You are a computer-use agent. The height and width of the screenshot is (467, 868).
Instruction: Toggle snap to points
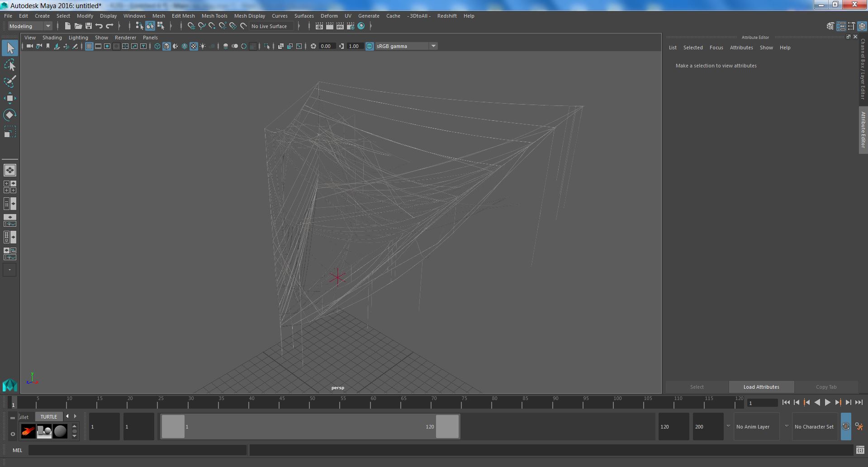tap(212, 26)
